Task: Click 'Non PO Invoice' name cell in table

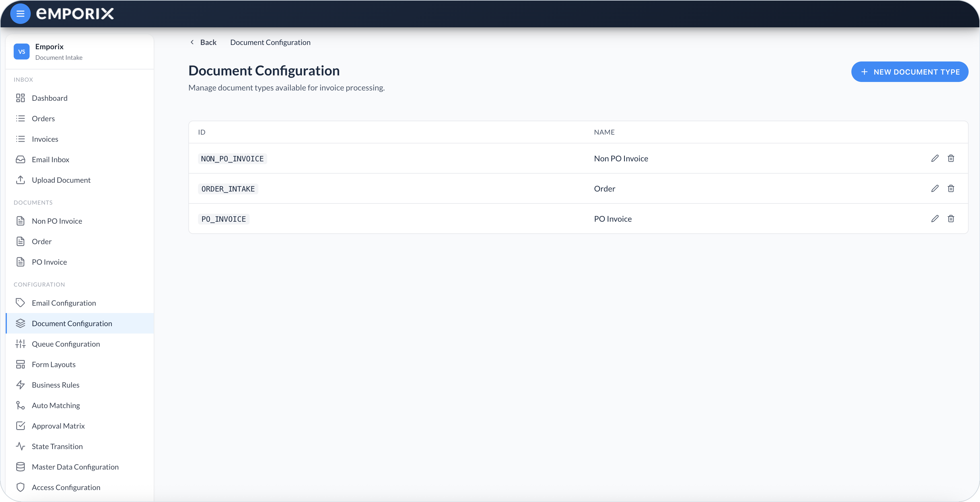Action: 621,158
